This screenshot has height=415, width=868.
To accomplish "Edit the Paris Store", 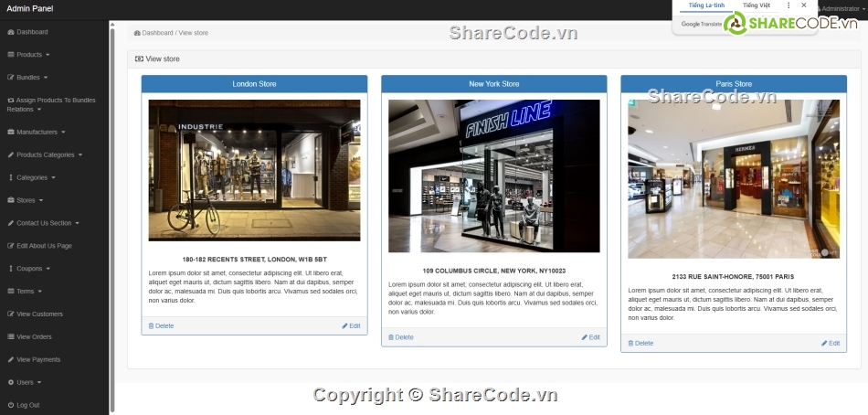I will click(x=831, y=343).
